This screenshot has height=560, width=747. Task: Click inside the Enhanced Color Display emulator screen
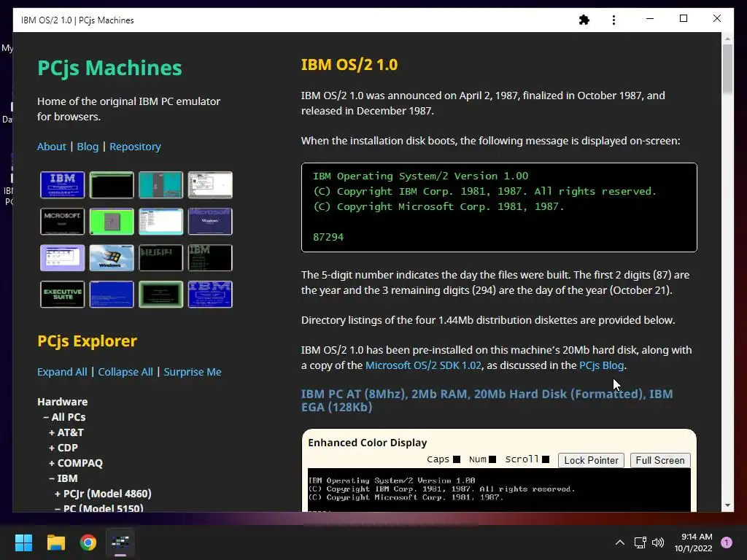(499, 491)
